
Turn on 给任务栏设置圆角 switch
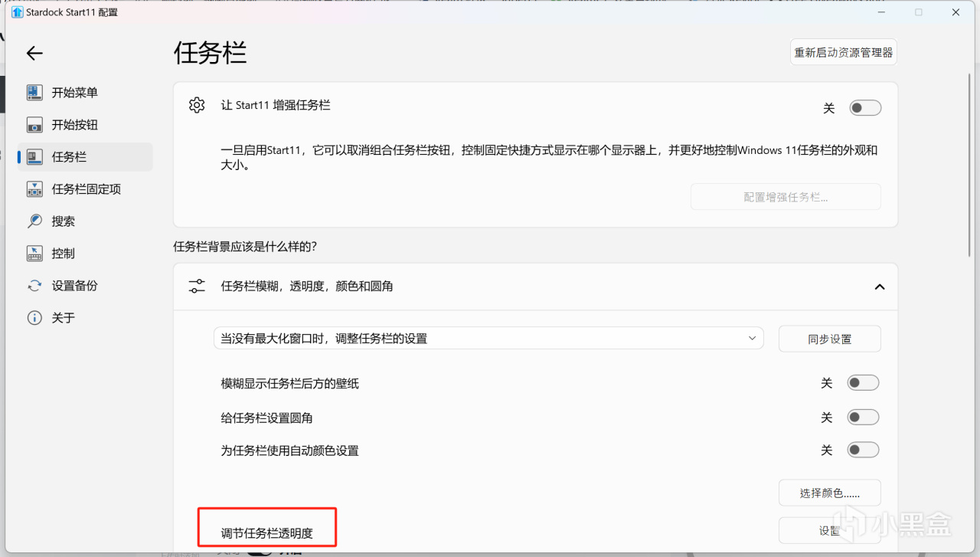pos(863,418)
